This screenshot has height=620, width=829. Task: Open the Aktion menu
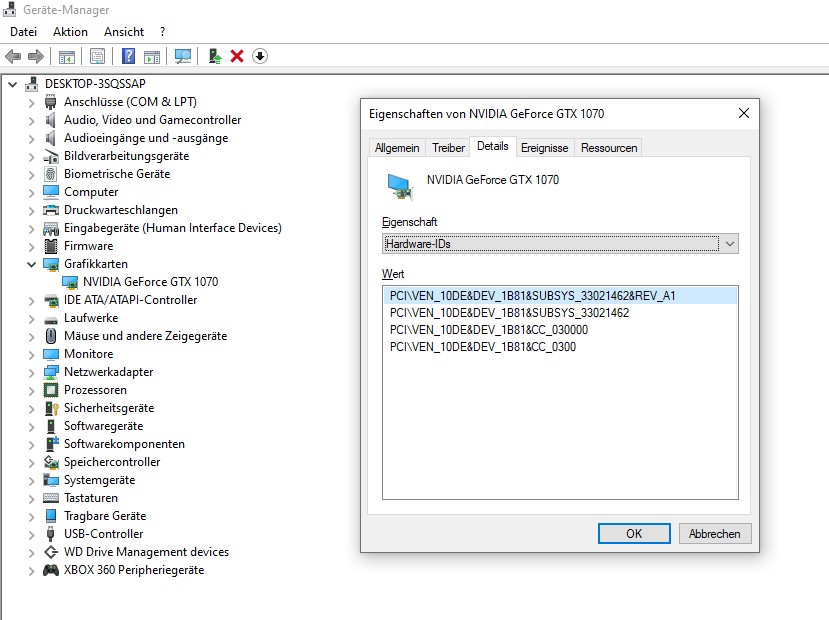pyautogui.click(x=70, y=32)
